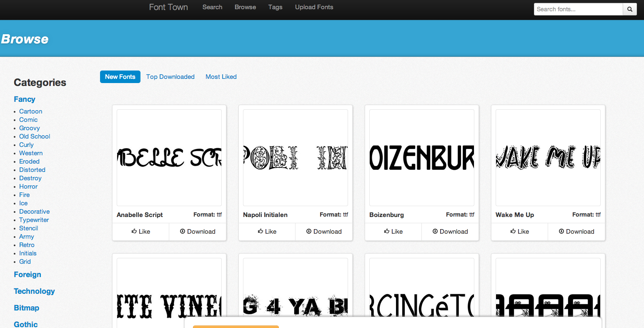Expand the Bitmap category

[x=26, y=308]
